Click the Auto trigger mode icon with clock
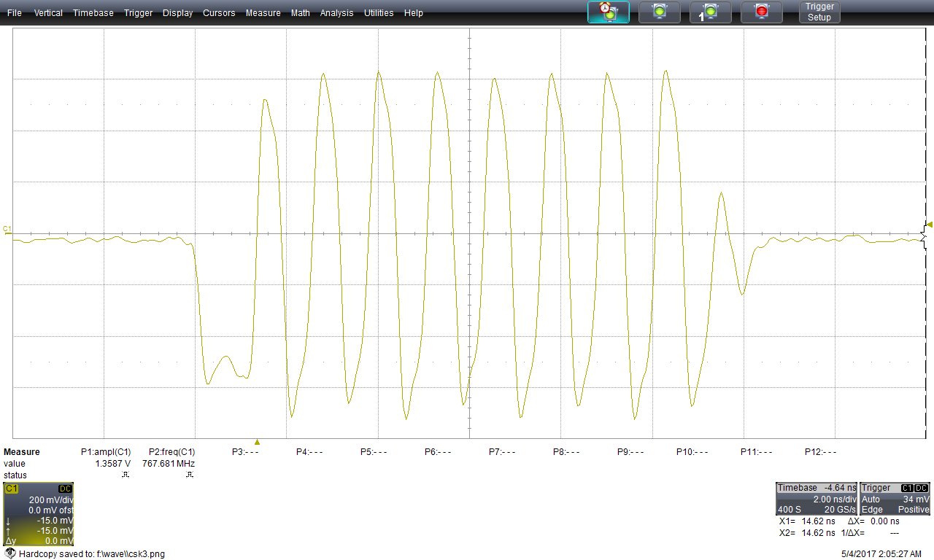934x560 pixels. (x=608, y=12)
